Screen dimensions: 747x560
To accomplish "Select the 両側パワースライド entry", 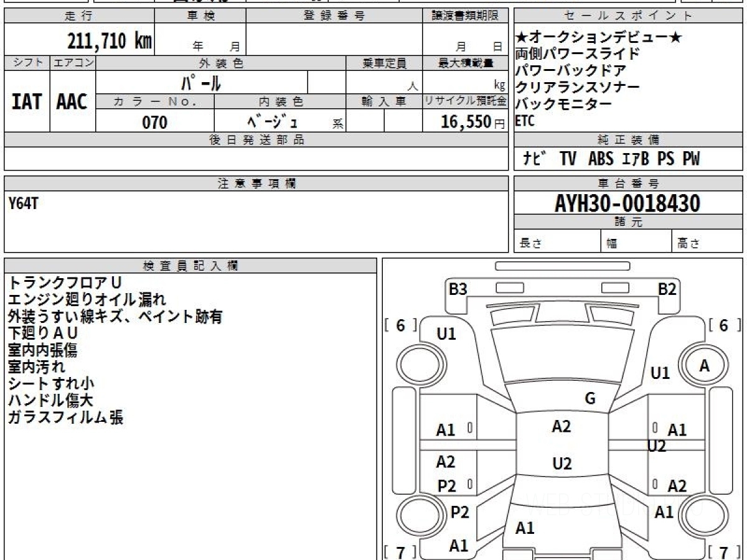I will tap(577, 54).
